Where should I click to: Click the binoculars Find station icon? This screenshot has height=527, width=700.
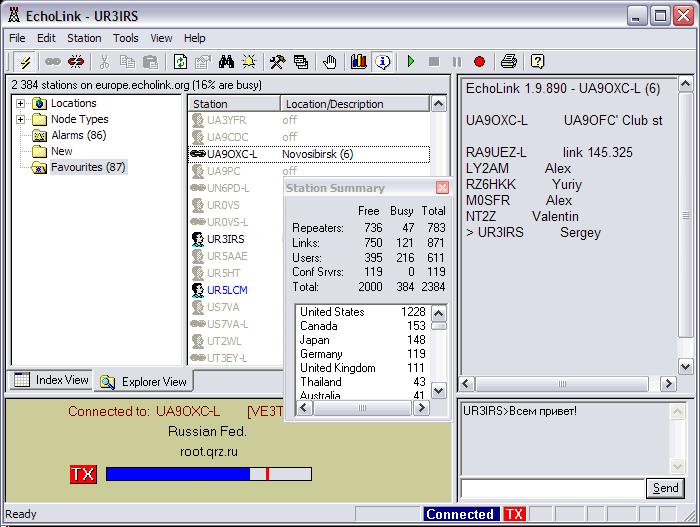(226, 62)
